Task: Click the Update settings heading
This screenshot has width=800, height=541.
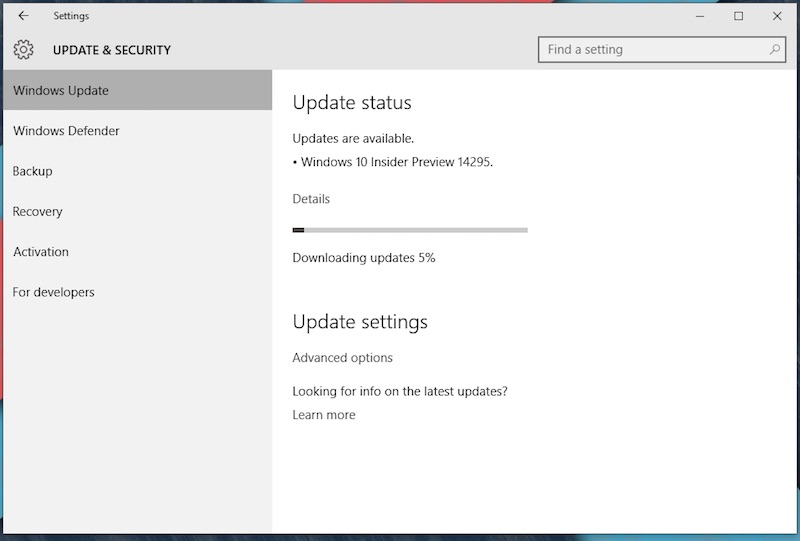Action: pyautogui.click(x=360, y=322)
